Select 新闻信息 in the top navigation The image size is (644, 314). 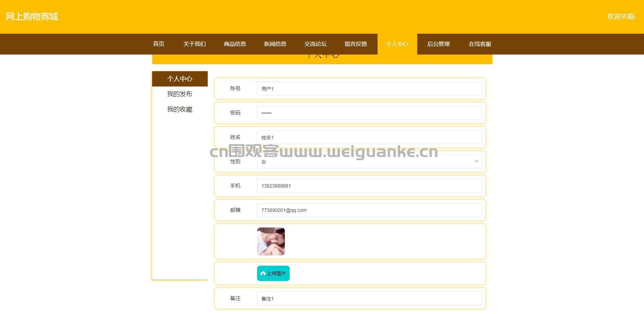pos(275,44)
